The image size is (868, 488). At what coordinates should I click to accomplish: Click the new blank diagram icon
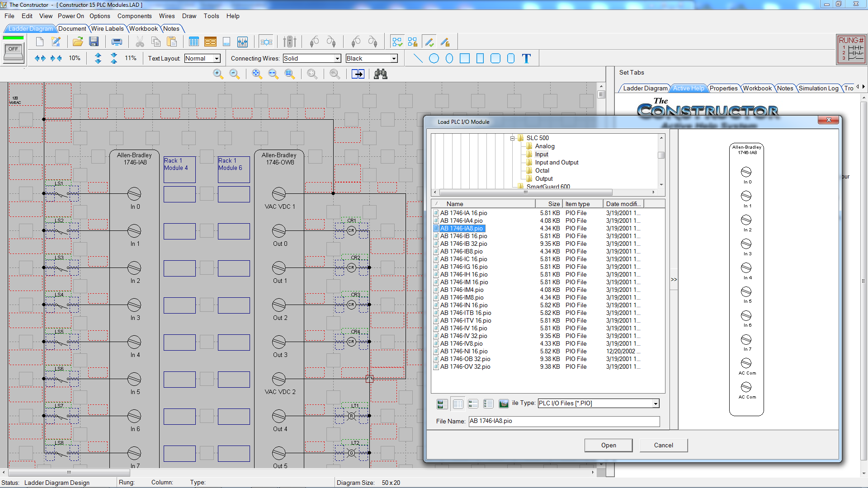(40, 42)
